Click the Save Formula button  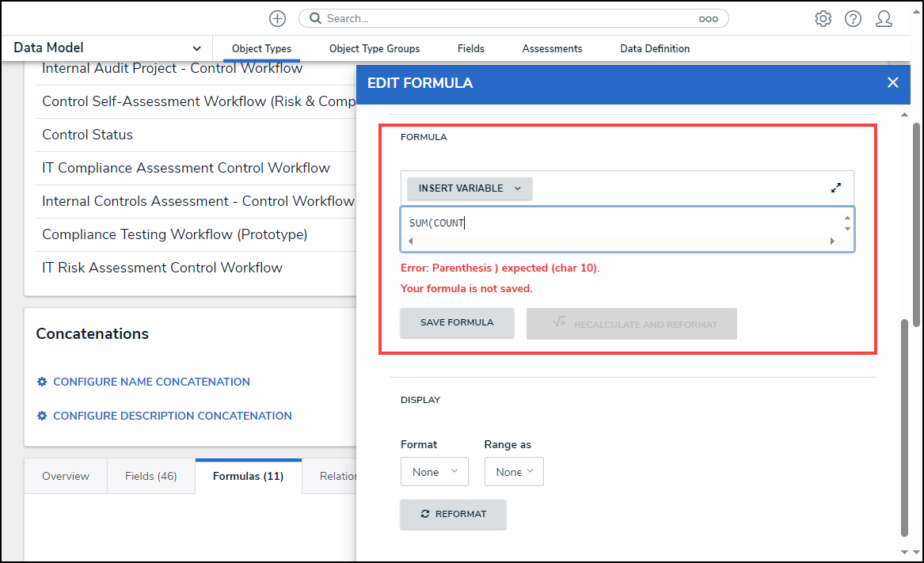pyautogui.click(x=457, y=323)
